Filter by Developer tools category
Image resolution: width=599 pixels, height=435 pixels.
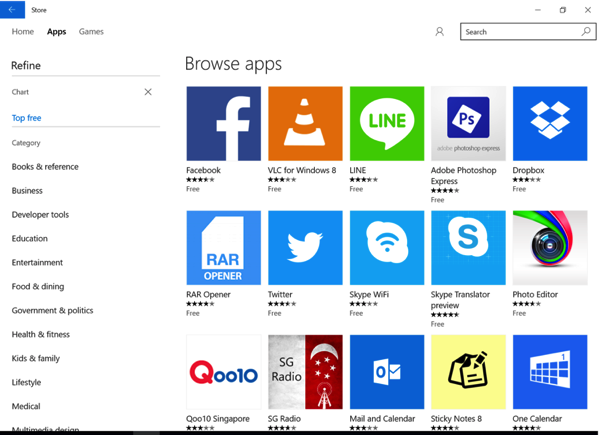click(x=40, y=215)
